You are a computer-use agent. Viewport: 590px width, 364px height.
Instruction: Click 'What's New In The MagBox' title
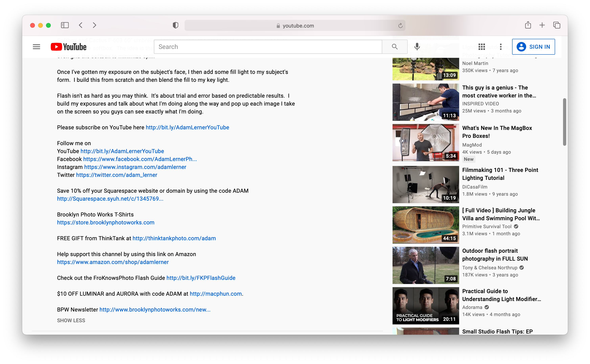click(497, 132)
